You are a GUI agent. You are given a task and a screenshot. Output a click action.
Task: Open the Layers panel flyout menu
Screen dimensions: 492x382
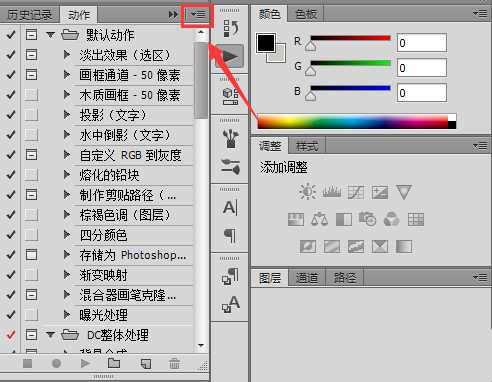480,277
